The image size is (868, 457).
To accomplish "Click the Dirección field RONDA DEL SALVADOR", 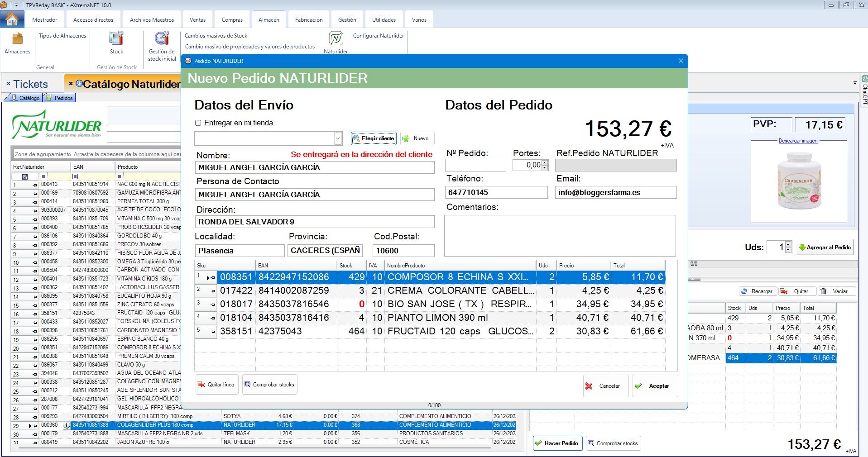I will 315,222.
